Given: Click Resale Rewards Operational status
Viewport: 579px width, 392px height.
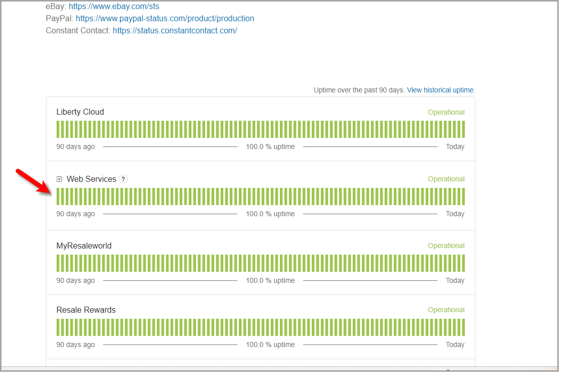Looking at the screenshot, I should (x=446, y=310).
